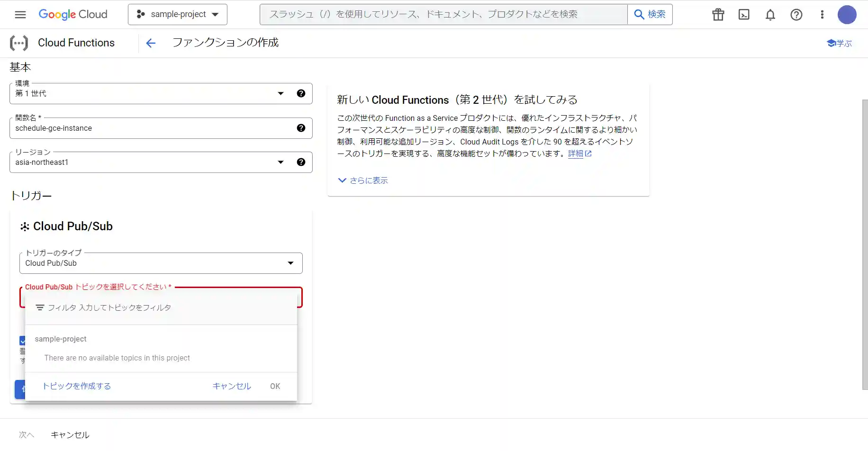Viewport: 868px width, 451px height.
Task: Open the notifications bell
Action: (770, 15)
